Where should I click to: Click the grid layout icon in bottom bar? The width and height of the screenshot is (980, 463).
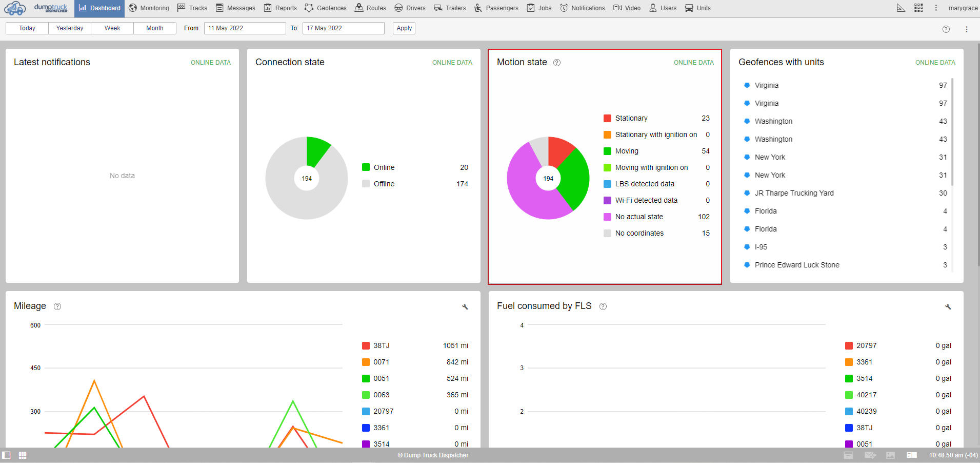click(x=23, y=455)
